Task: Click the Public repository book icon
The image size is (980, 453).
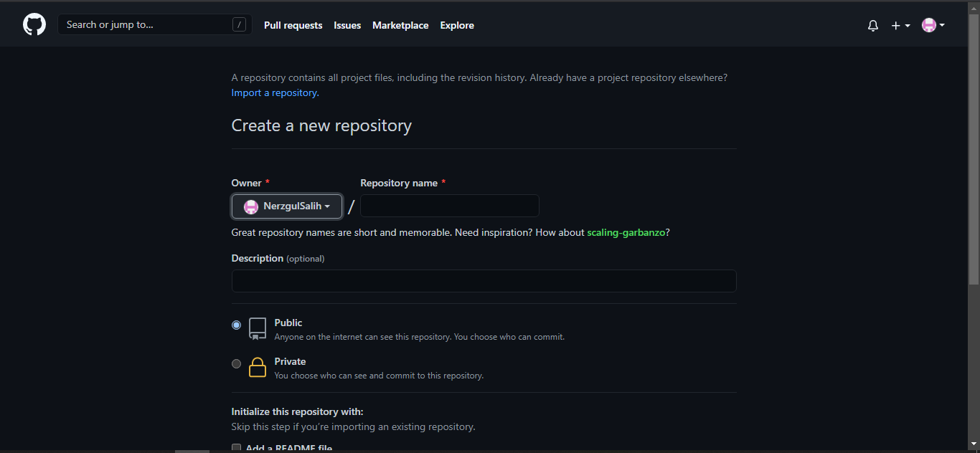Action: pos(258,328)
